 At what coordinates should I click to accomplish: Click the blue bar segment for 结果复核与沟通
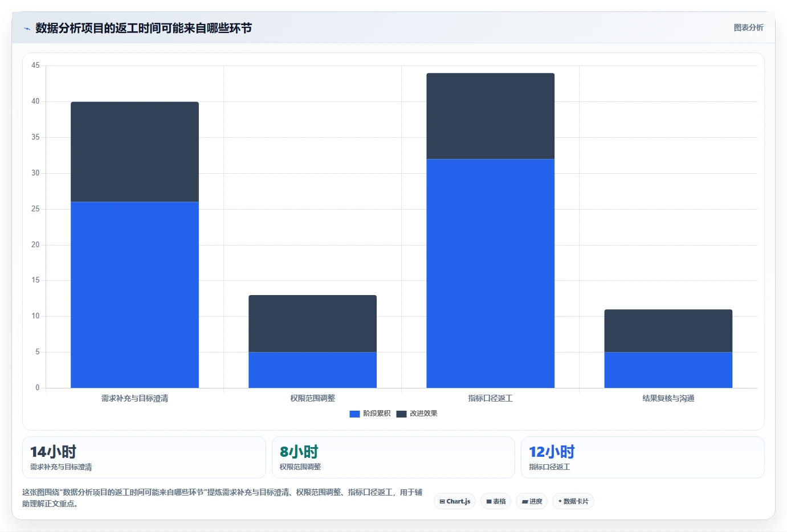click(668, 370)
